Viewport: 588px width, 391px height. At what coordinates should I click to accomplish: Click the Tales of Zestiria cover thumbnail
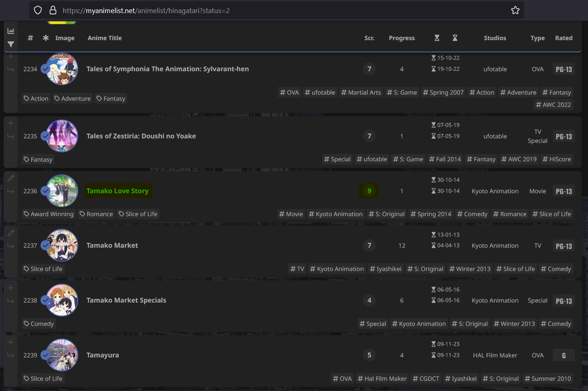tap(62, 136)
